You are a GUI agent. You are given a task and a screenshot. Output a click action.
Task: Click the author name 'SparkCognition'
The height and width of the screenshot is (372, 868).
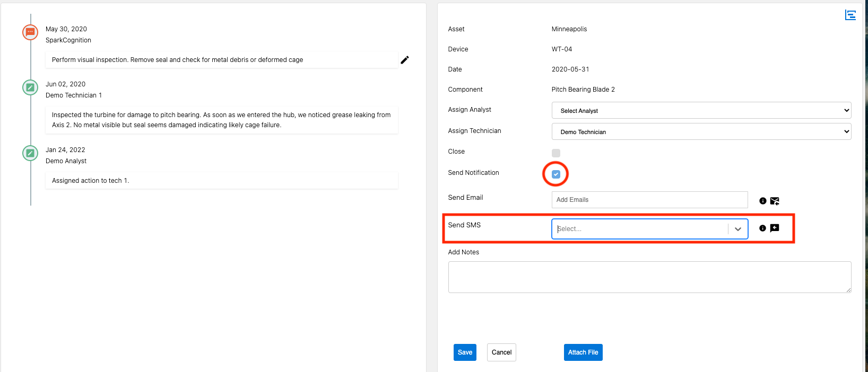coord(68,40)
